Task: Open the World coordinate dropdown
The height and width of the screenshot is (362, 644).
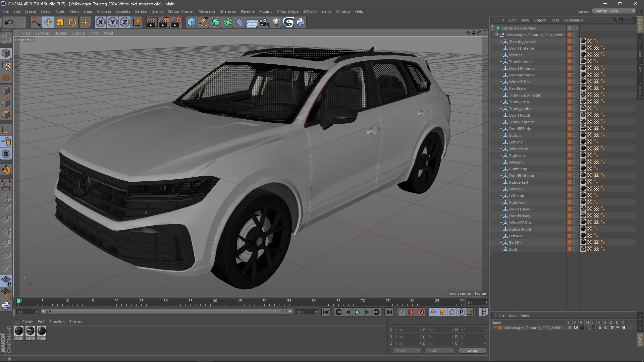Action: pos(407,351)
